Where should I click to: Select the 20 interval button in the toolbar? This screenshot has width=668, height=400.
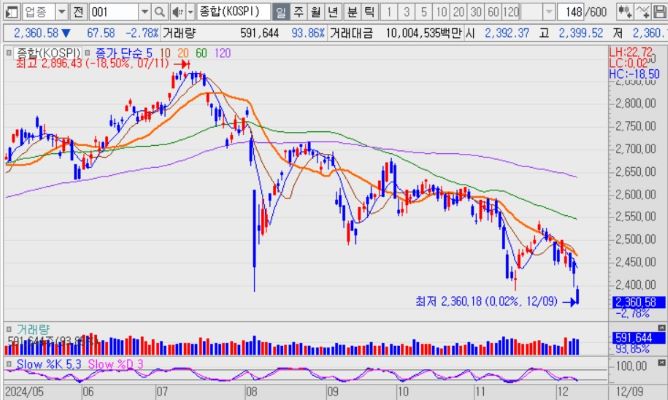[458, 12]
